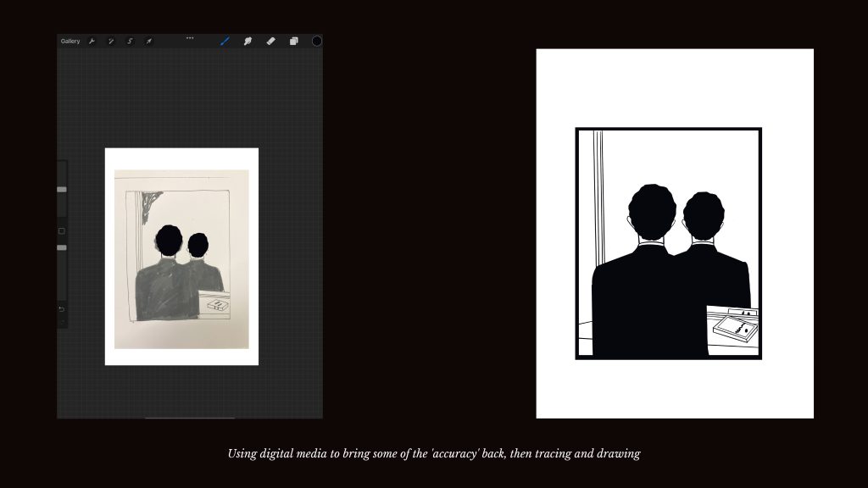Open the Adjustments magic wand menu
Screen dimensions: 868x488
[111, 42]
